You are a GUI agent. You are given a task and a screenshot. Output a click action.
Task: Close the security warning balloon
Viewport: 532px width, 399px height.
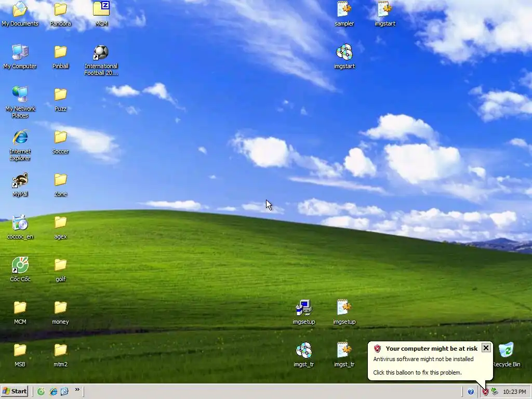486,348
